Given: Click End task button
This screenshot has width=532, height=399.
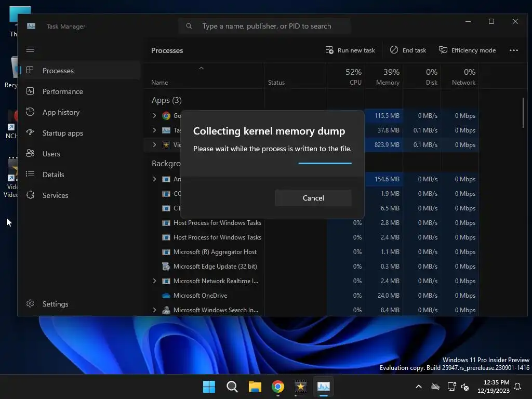Looking at the screenshot, I should click(x=408, y=50).
